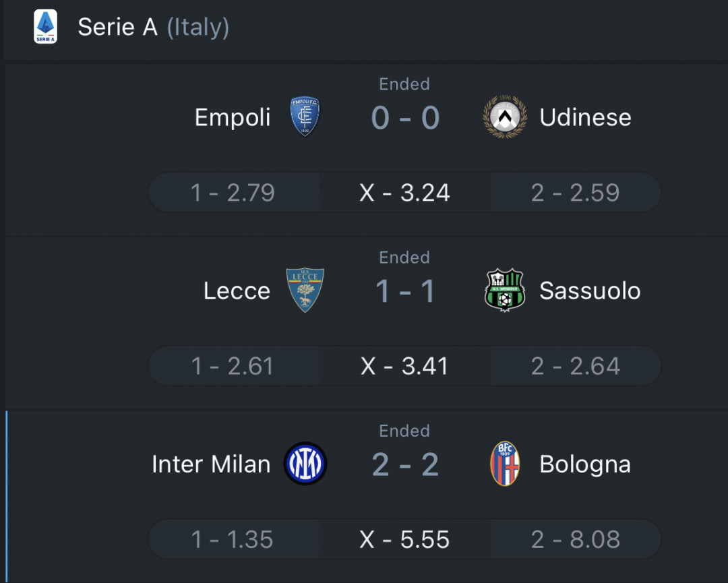Screen dimensions: 728x583
Task: Select draw odds 3.24 for Empoli match
Action: [405, 193]
